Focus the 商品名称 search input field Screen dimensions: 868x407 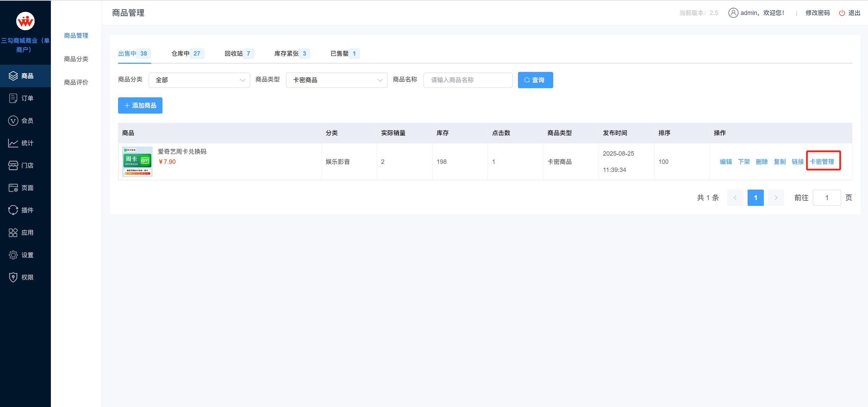click(x=468, y=80)
